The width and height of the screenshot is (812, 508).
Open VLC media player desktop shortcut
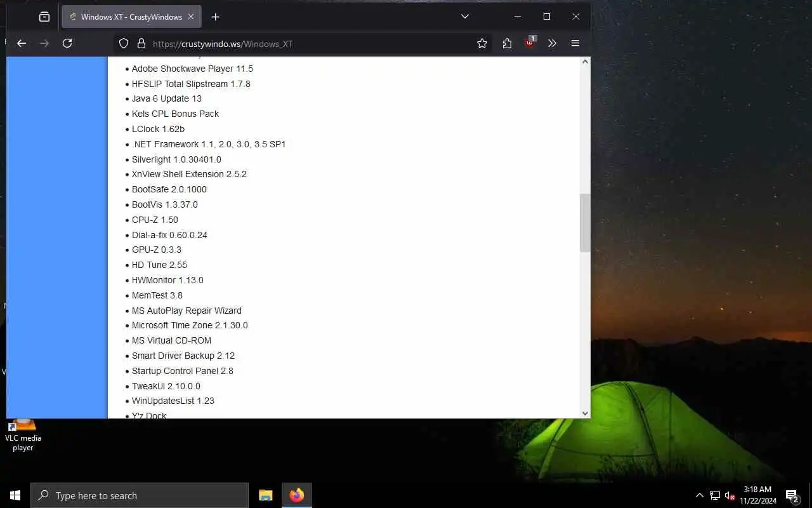23,435
